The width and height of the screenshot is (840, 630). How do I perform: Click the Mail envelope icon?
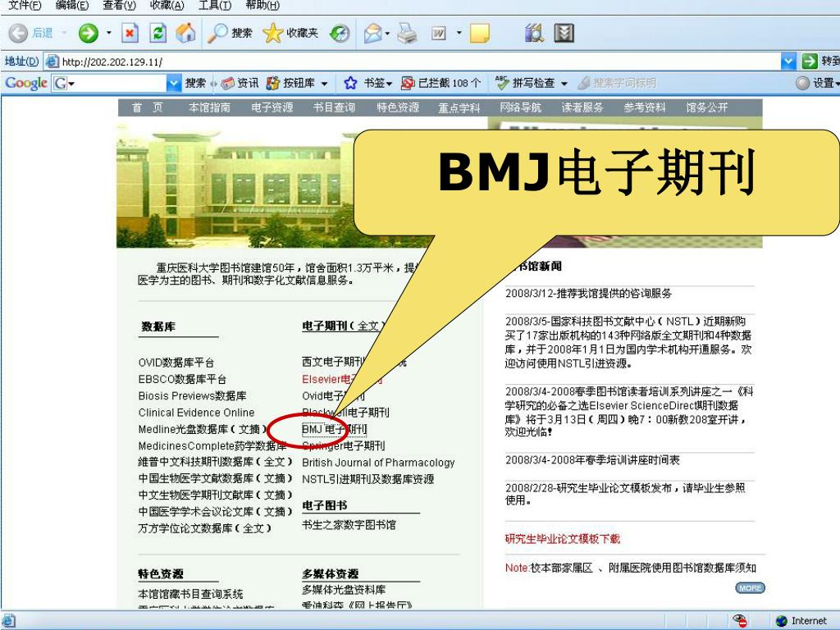(372, 33)
